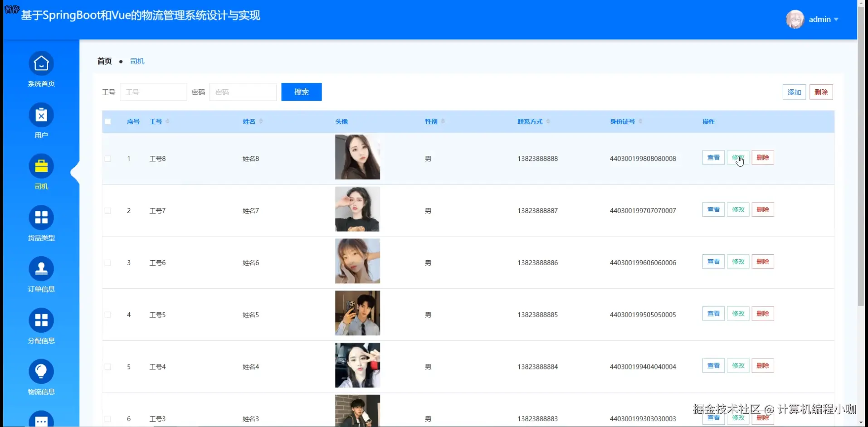Image resolution: width=868 pixels, height=427 pixels.
Task: Edit 工号7 with 修改 button
Action: pyautogui.click(x=738, y=210)
